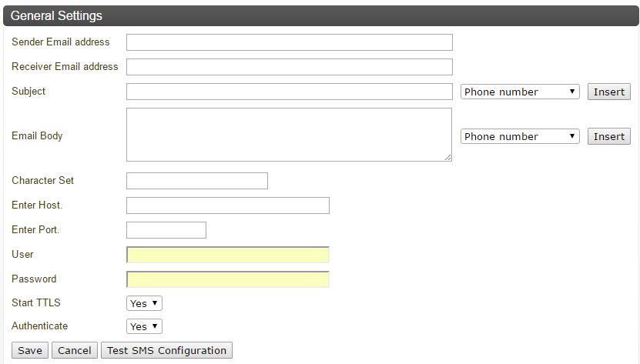Click Insert button next to Email Body
This screenshot has height=364, width=640.
click(609, 136)
